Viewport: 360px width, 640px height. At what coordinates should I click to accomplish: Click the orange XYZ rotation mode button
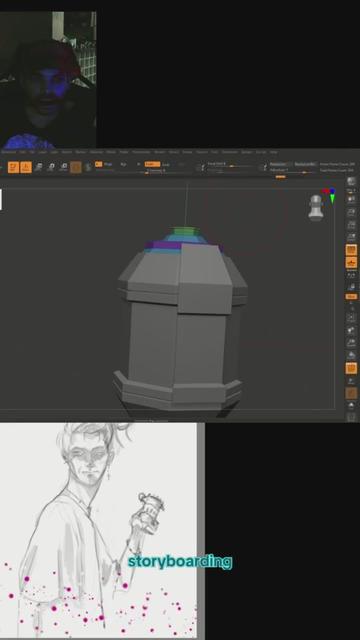coord(351,296)
